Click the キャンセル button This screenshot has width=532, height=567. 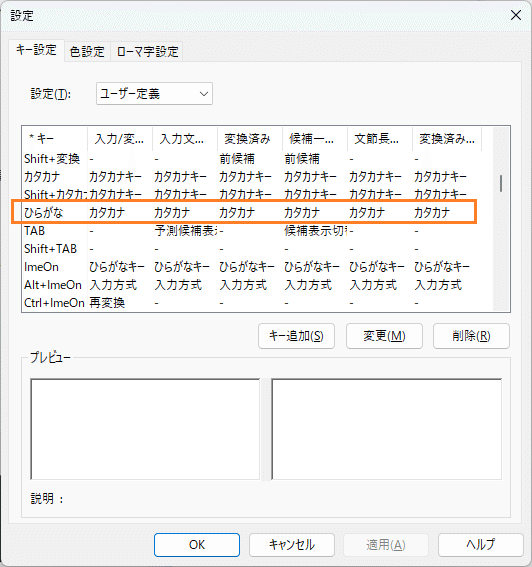click(291, 545)
